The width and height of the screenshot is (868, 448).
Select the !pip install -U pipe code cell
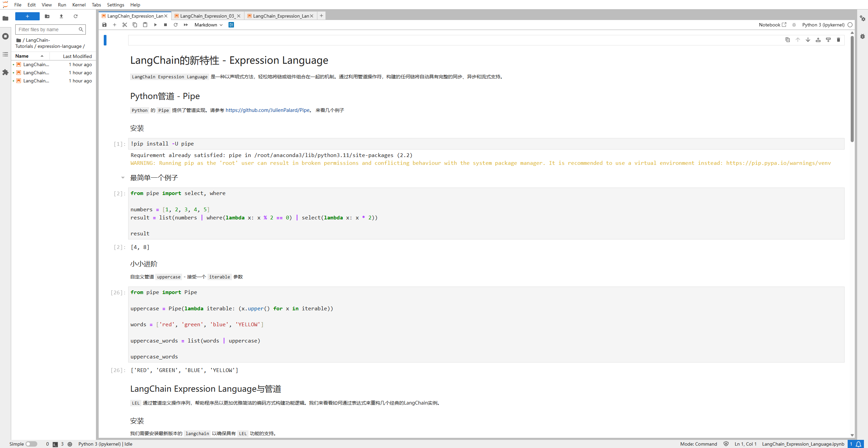tap(486, 143)
